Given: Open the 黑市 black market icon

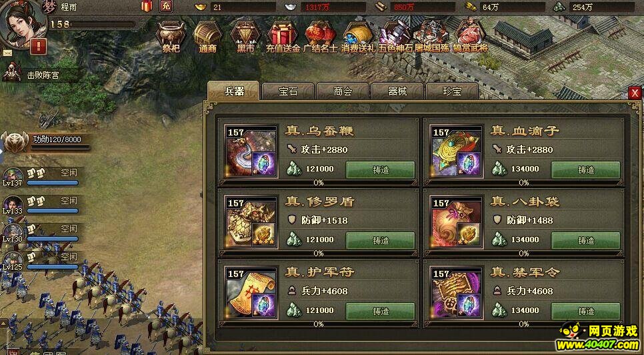Looking at the screenshot, I should (245, 37).
